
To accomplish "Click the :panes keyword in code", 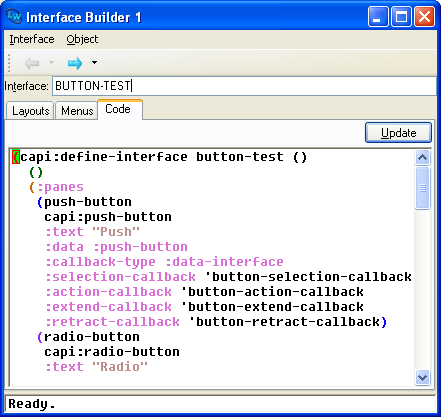I will (60, 187).
